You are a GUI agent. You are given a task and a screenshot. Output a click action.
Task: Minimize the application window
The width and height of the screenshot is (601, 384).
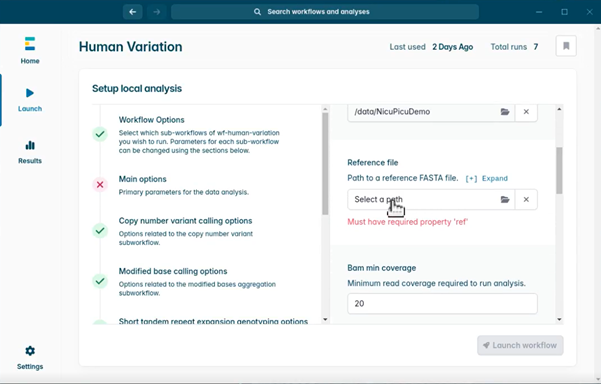[x=539, y=12]
